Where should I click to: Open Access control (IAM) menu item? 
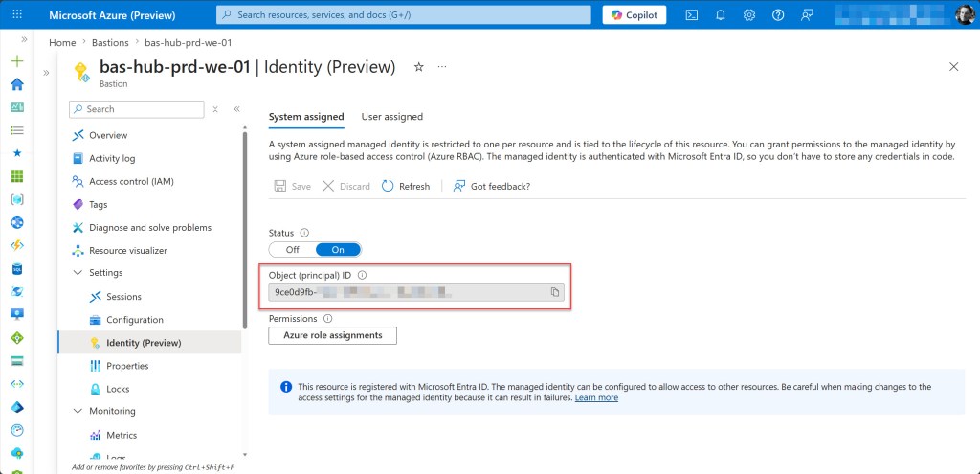point(131,181)
